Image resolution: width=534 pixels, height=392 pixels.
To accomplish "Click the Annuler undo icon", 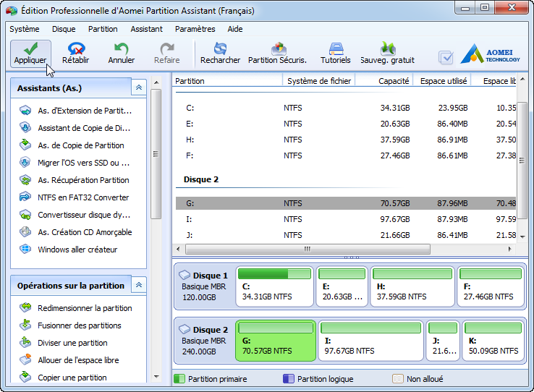I will point(121,53).
